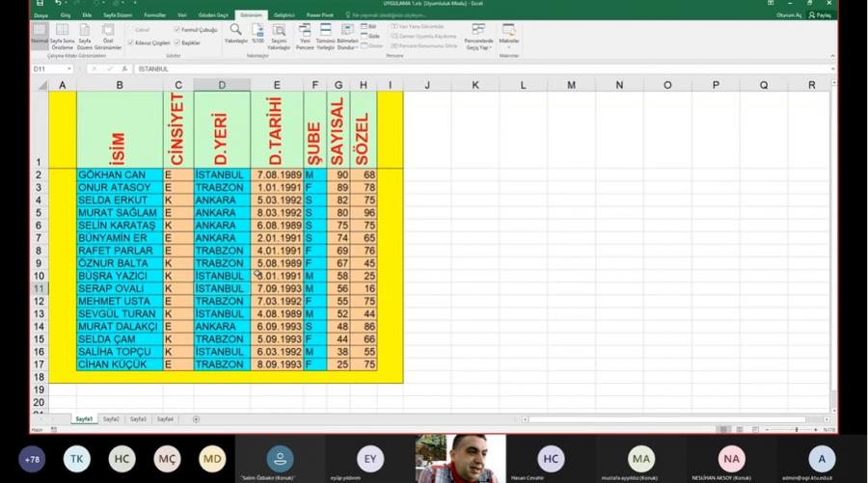Click Seçimi Yakınlaştır zoom to selection
868x483 pixels.
pos(279,36)
